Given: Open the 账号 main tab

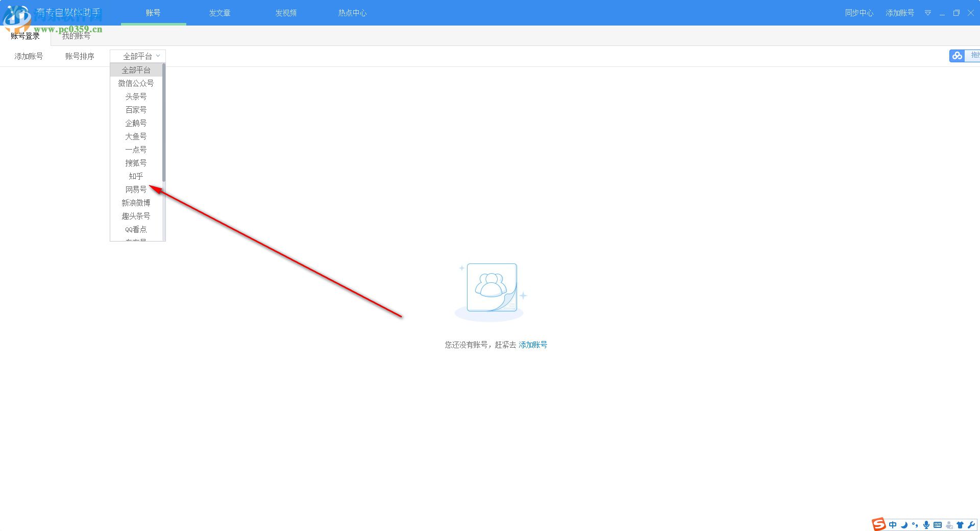Looking at the screenshot, I should pos(153,13).
